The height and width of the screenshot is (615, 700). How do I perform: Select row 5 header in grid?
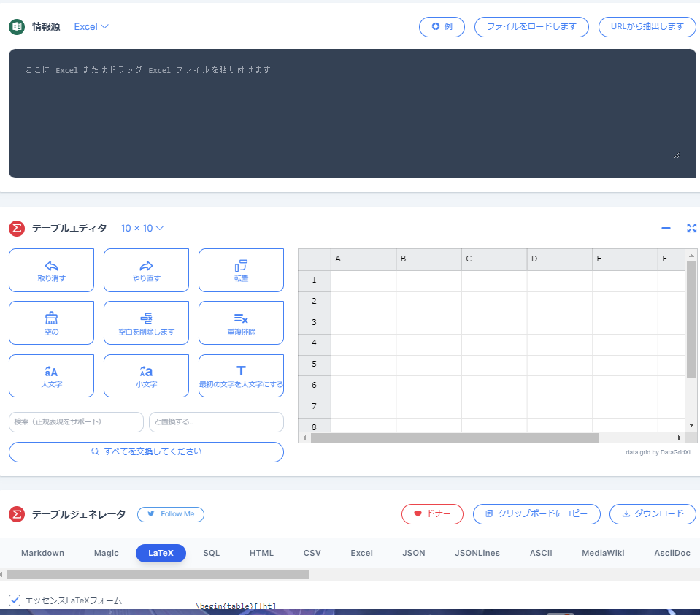pyautogui.click(x=315, y=364)
